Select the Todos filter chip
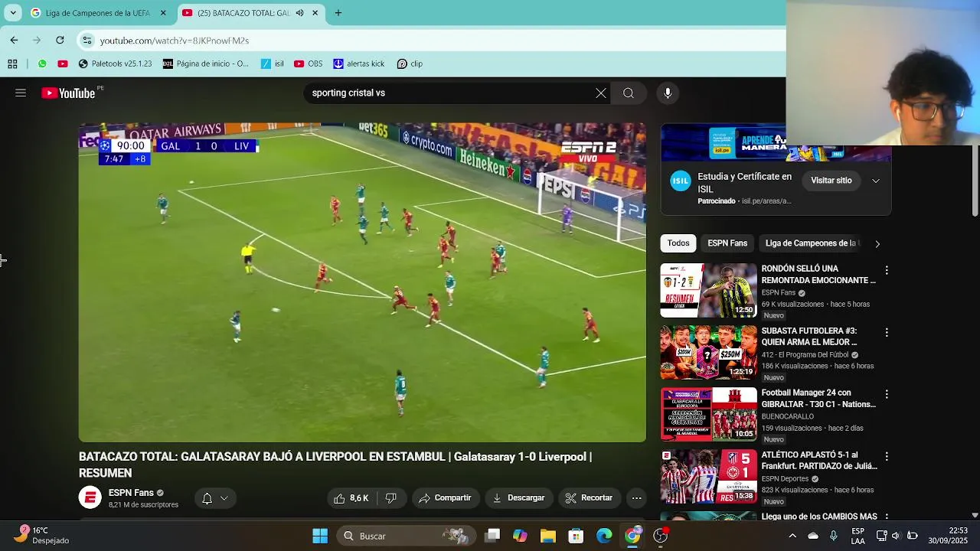Screen dimensions: 980x551 [x=678, y=243]
